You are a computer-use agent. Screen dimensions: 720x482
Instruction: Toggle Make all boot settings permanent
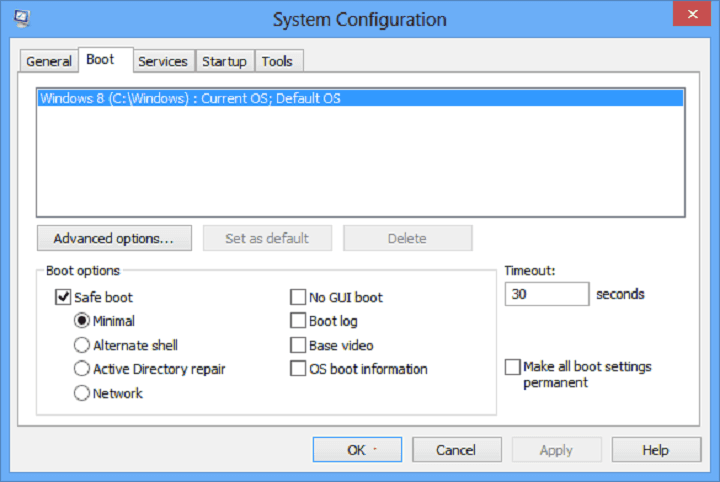(x=512, y=367)
